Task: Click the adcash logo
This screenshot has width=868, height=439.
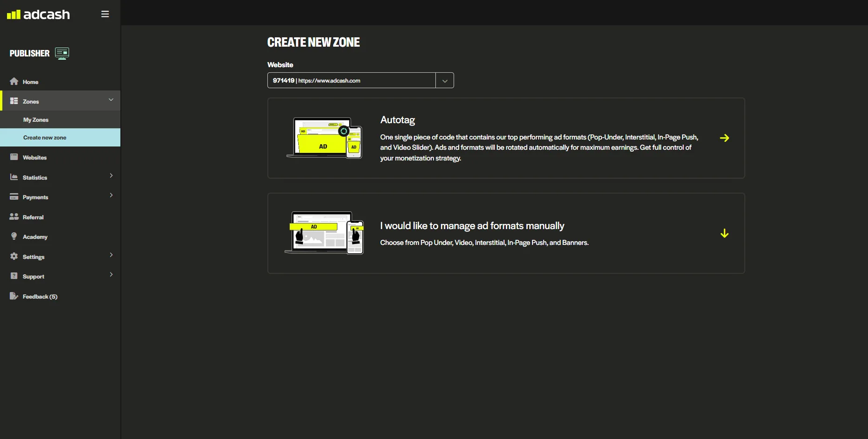Action: [x=38, y=14]
